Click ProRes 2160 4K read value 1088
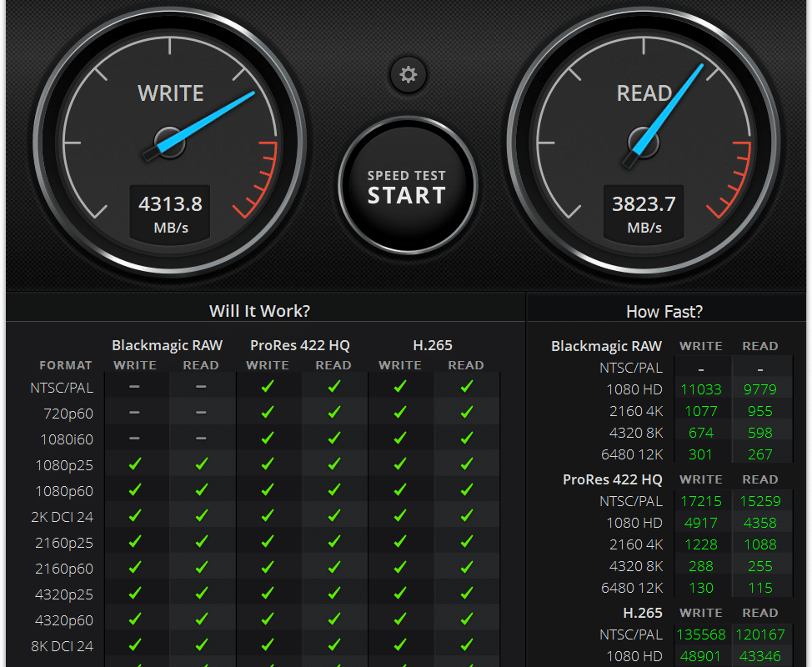812x667 pixels. point(759,544)
